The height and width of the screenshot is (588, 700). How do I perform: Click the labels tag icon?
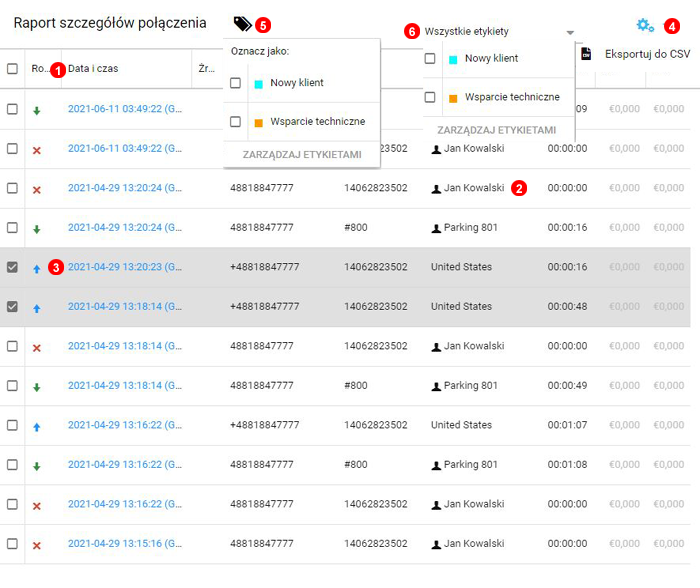[242, 23]
